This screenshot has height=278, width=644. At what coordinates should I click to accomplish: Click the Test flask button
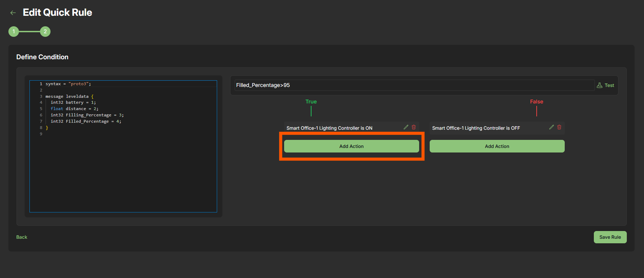point(605,85)
